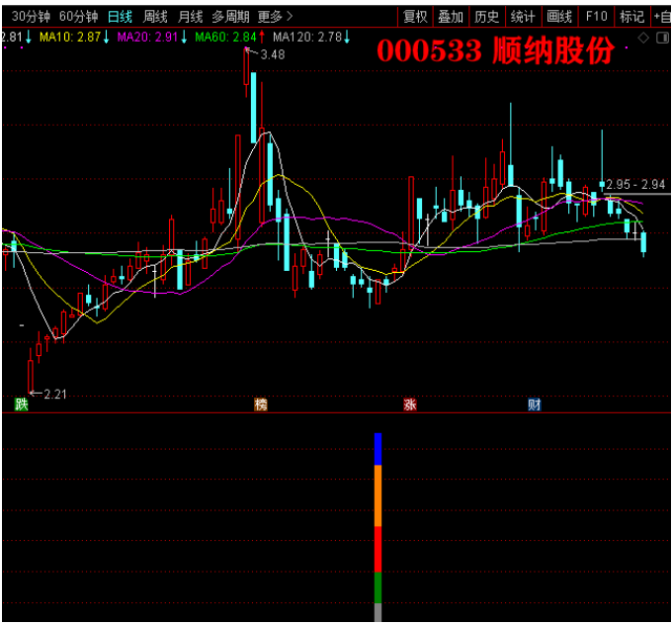Open the 历史 history button
This screenshot has width=672, height=625.
pos(487,17)
